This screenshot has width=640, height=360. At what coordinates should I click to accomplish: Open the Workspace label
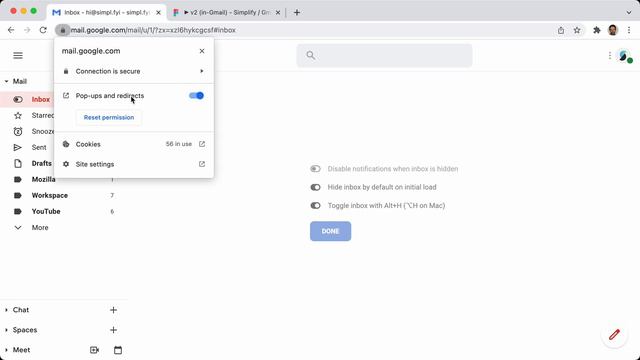point(50,196)
